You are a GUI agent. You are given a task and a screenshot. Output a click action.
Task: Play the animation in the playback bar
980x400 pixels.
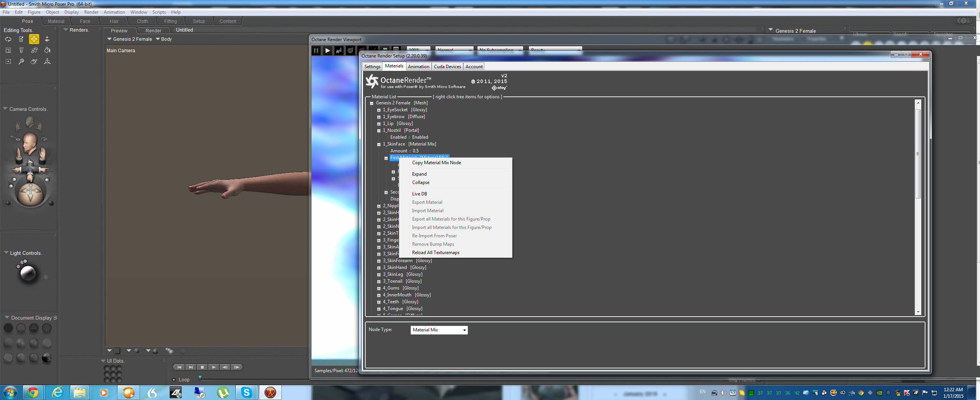tap(214, 367)
